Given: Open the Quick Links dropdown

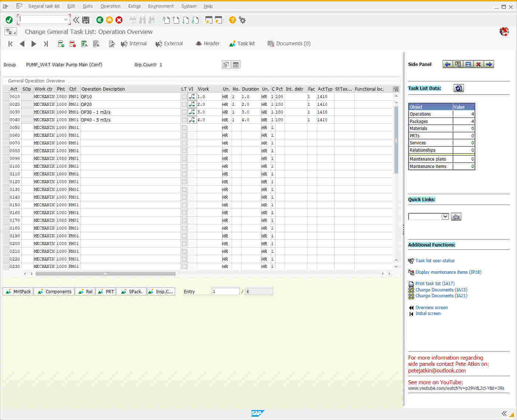Looking at the screenshot, I should pyautogui.click(x=445, y=217).
